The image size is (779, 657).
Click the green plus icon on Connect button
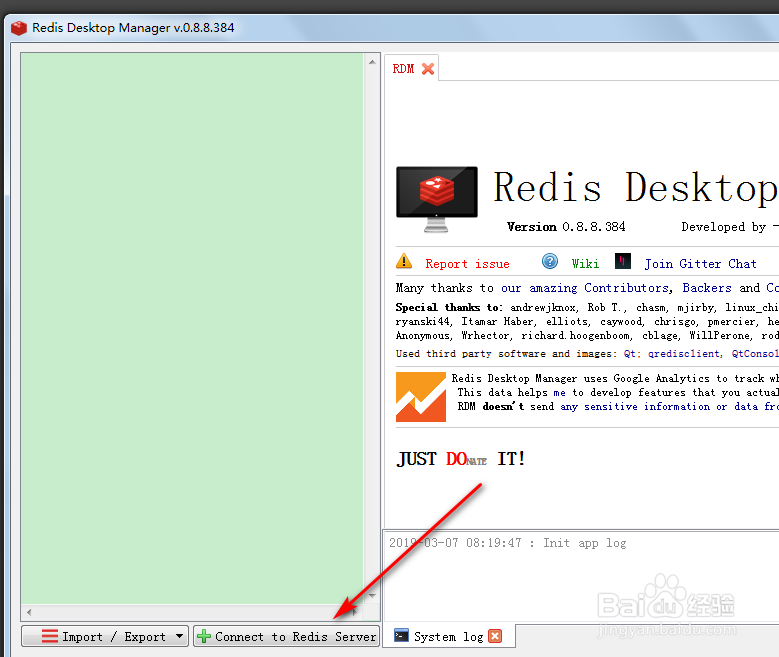click(x=204, y=636)
